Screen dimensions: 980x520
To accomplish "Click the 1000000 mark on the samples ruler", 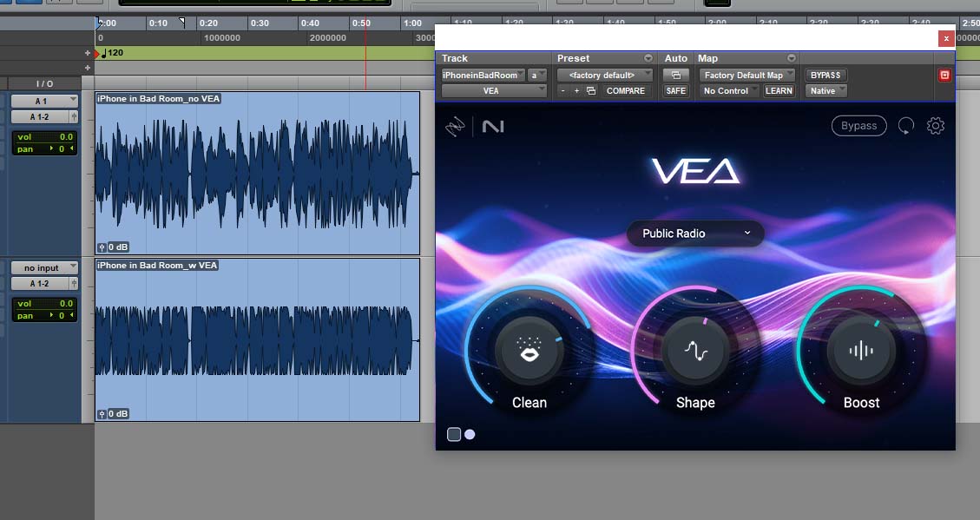I will [222, 38].
